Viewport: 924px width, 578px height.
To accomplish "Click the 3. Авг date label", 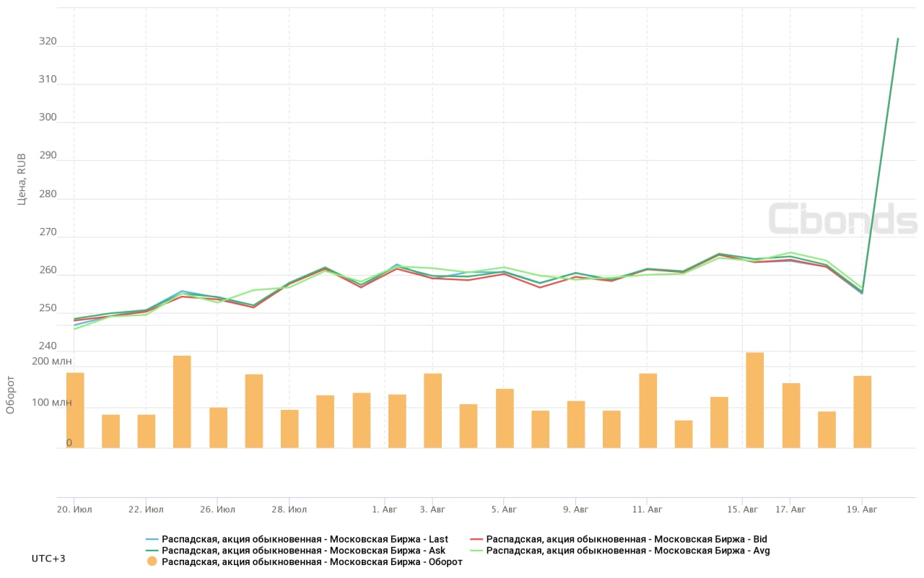I will coord(432,509).
